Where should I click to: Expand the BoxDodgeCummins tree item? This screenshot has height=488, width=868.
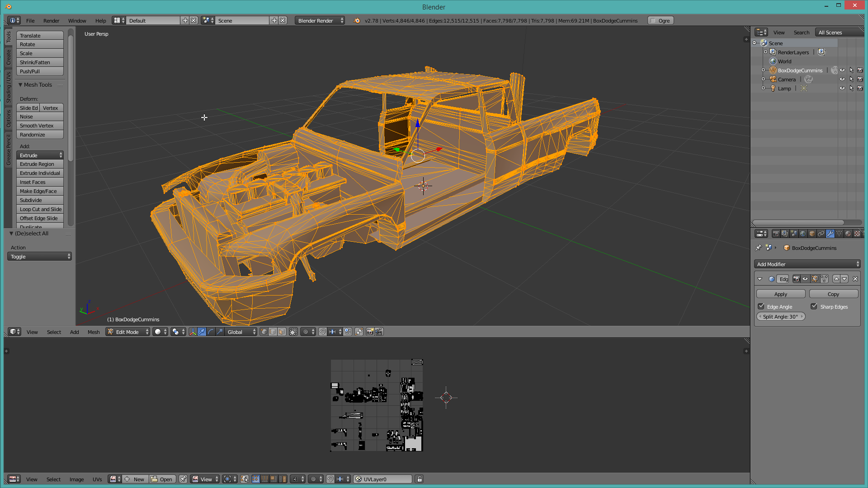(x=764, y=70)
